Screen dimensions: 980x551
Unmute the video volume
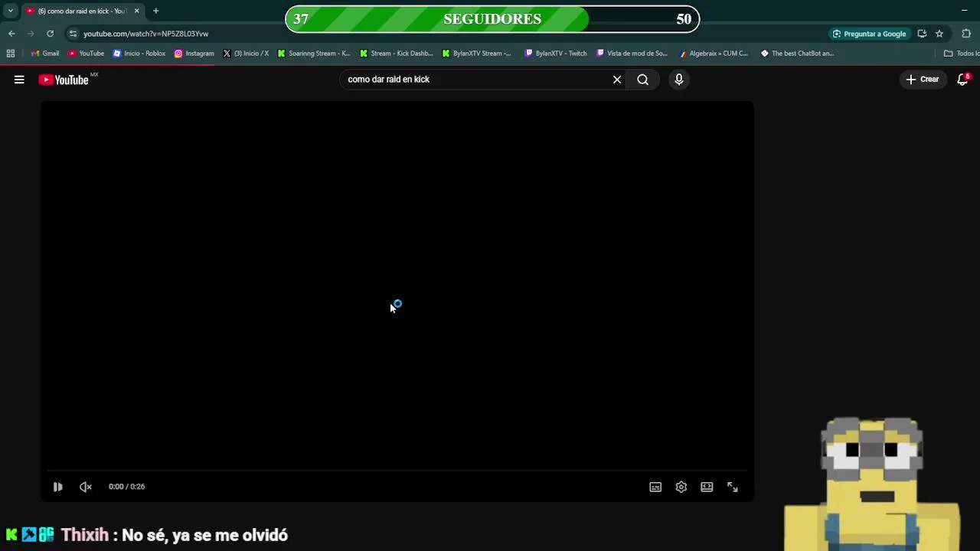pos(86,487)
